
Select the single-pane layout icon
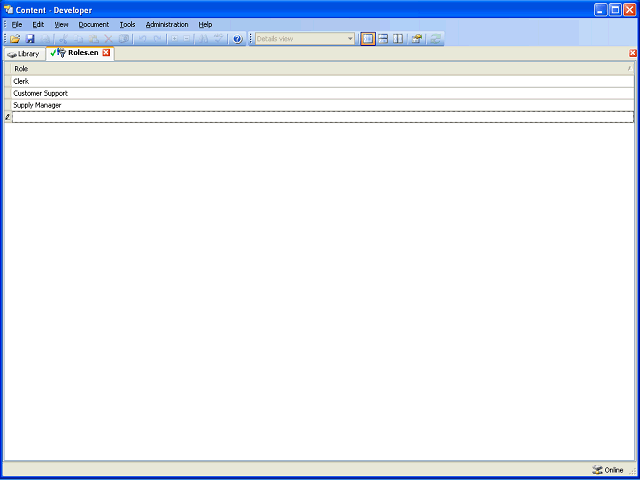368,39
